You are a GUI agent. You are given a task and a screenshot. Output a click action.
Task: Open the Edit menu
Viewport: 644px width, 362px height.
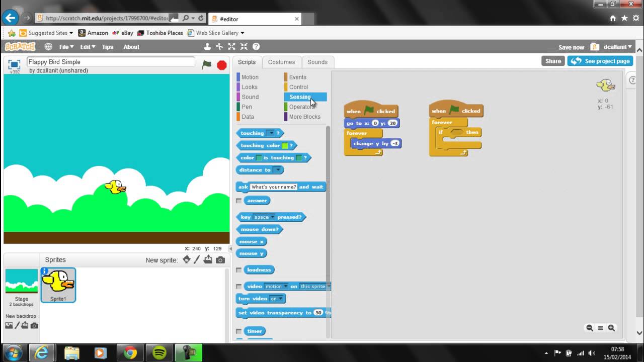[x=88, y=47]
